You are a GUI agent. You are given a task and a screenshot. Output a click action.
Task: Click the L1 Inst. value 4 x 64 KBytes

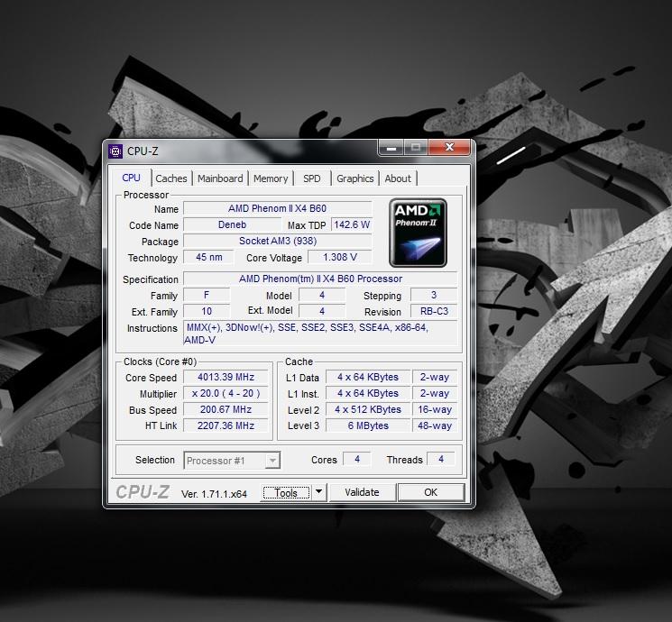tap(368, 393)
